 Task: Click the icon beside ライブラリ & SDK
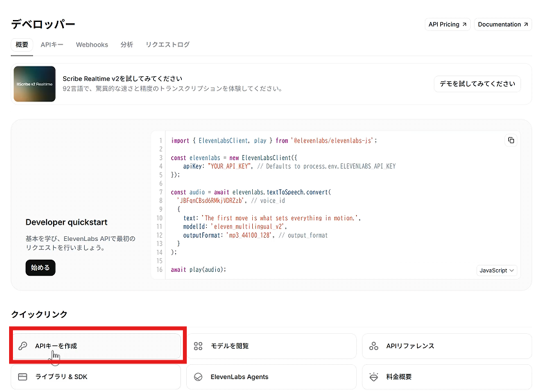[x=23, y=377]
